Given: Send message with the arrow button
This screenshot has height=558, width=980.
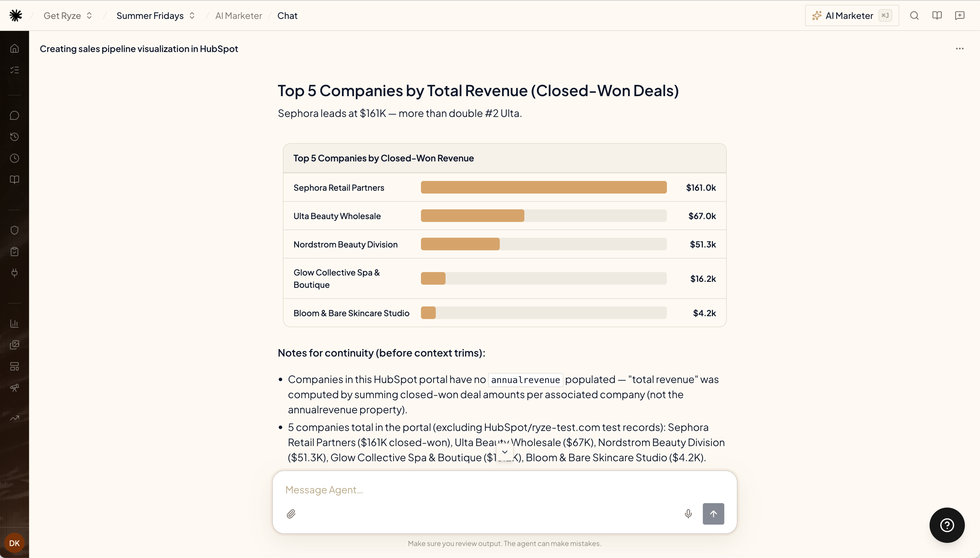Looking at the screenshot, I should tap(713, 514).
